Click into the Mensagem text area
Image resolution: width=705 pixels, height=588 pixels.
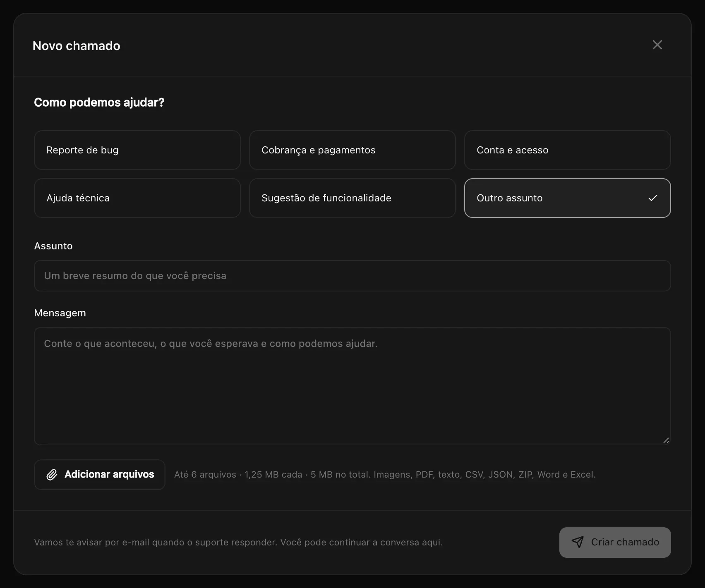(352, 386)
